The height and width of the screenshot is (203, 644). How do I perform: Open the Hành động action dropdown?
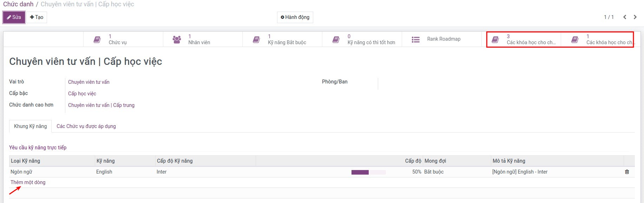point(295,17)
